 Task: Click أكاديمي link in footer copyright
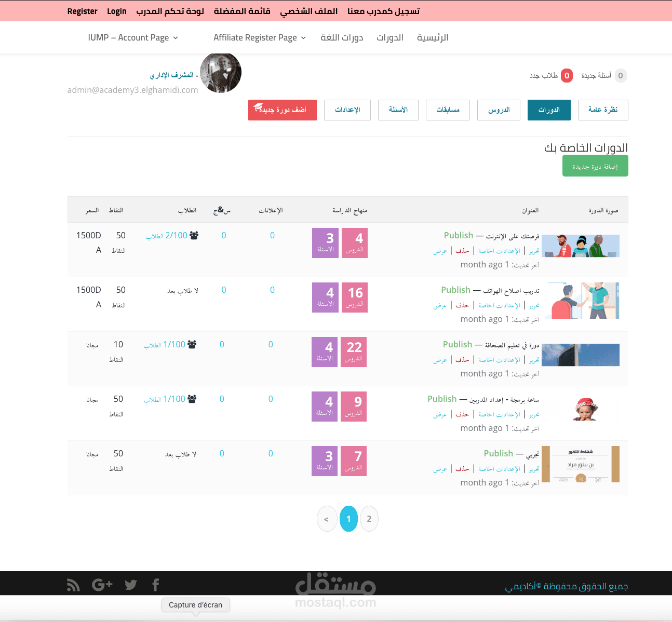(520, 586)
